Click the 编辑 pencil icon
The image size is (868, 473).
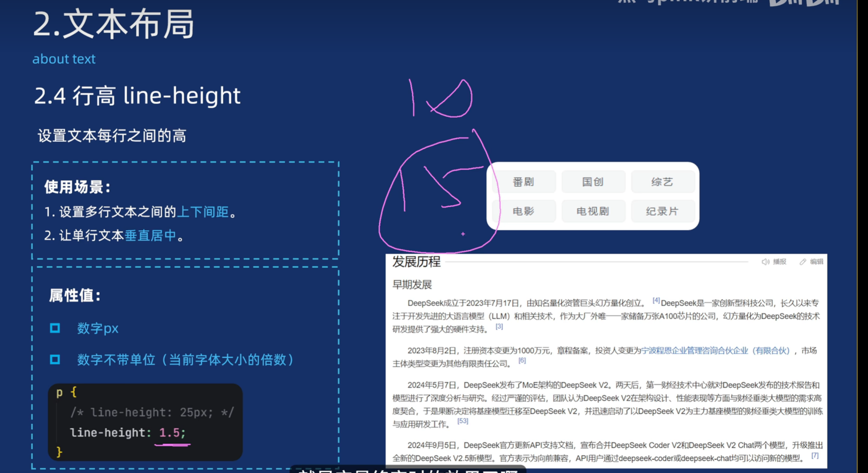point(803,262)
